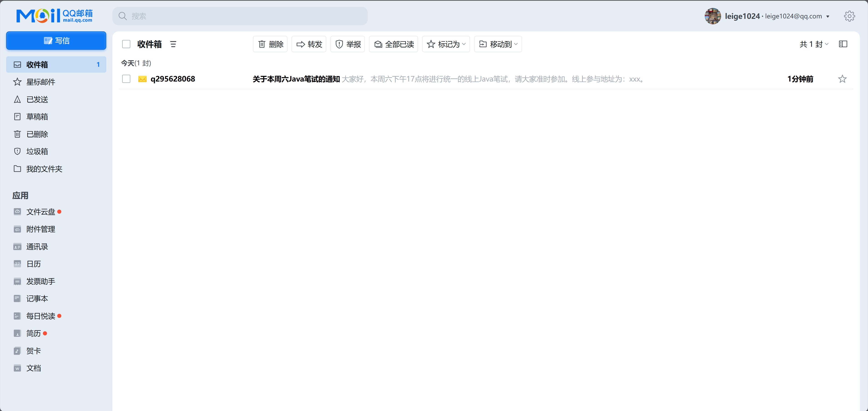
Task: Click the unread envelope icon
Action: (x=142, y=79)
